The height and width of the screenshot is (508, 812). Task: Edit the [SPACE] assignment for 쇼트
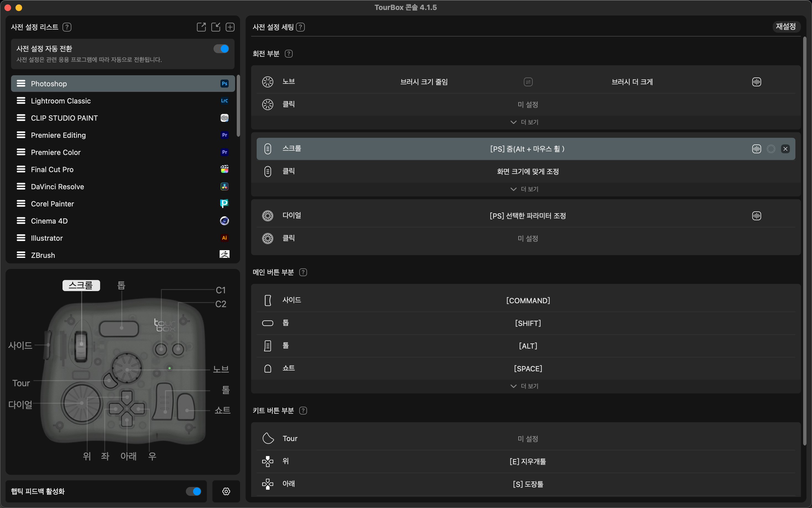(528, 369)
